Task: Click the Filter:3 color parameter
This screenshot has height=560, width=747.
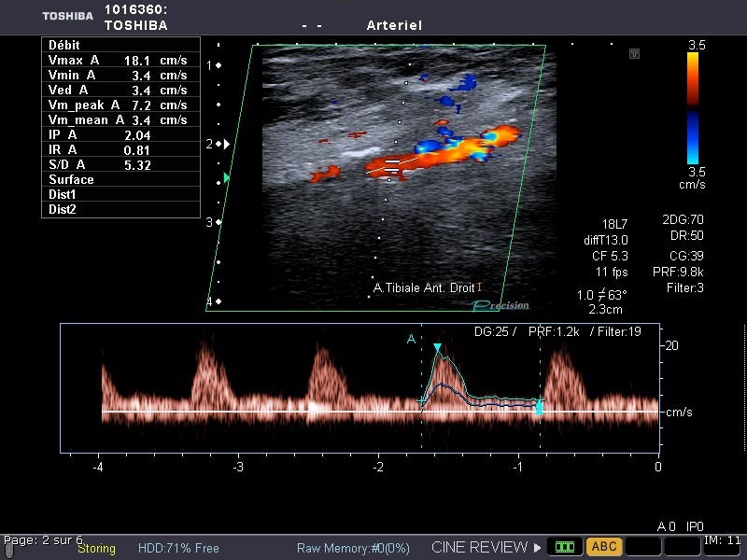Action: tap(685, 287)
